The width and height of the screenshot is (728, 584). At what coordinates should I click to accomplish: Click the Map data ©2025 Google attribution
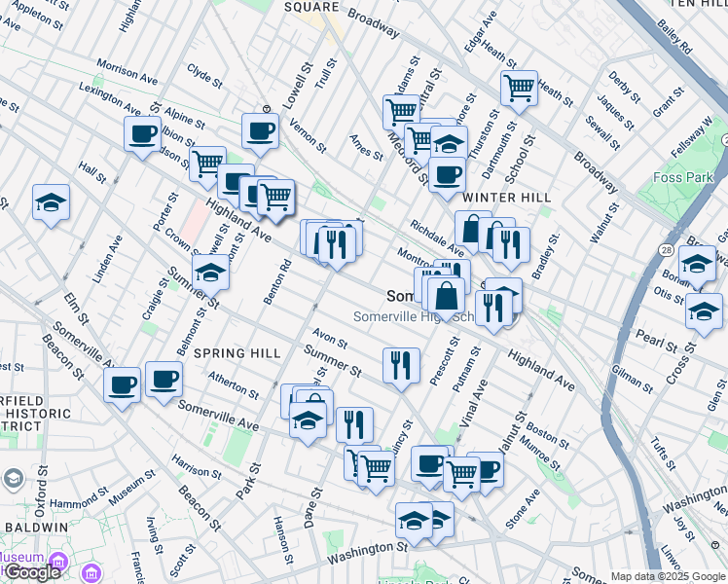point(668,576)
